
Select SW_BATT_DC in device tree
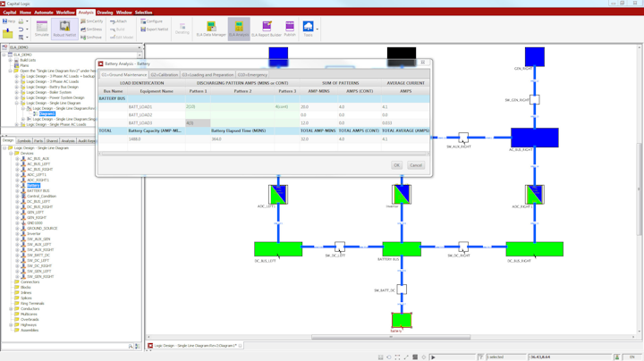point(39,255)
